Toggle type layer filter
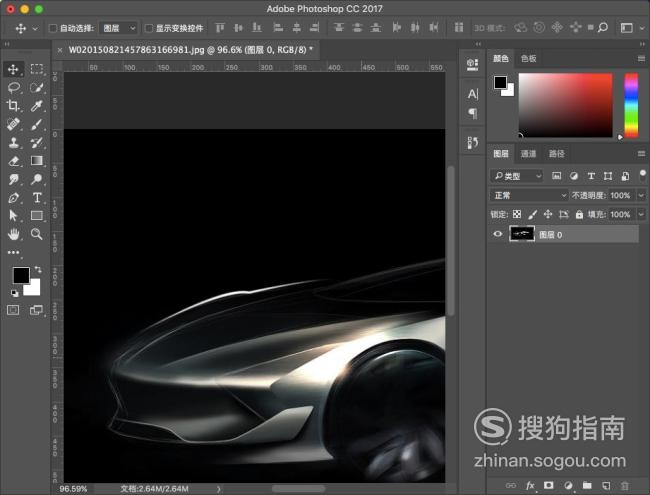 tap(591, 176)
